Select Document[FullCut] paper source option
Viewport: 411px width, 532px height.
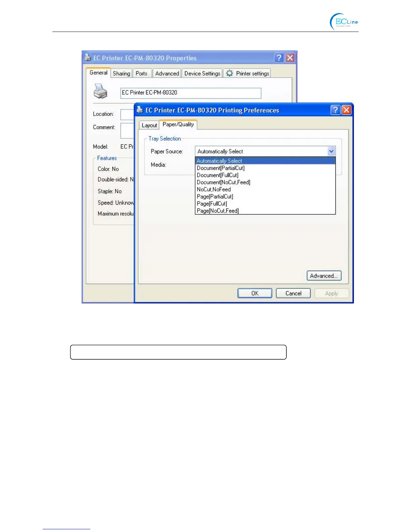[265, 175]
